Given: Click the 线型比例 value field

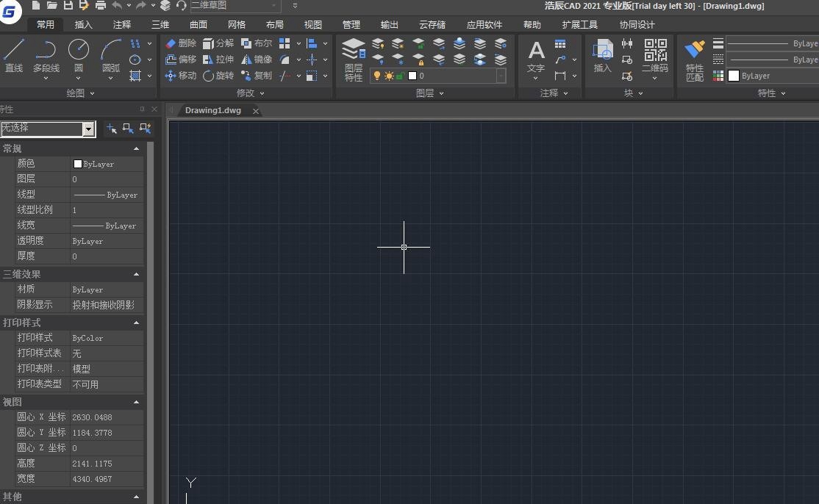Looking at the screenshot, I should [107, 209].
